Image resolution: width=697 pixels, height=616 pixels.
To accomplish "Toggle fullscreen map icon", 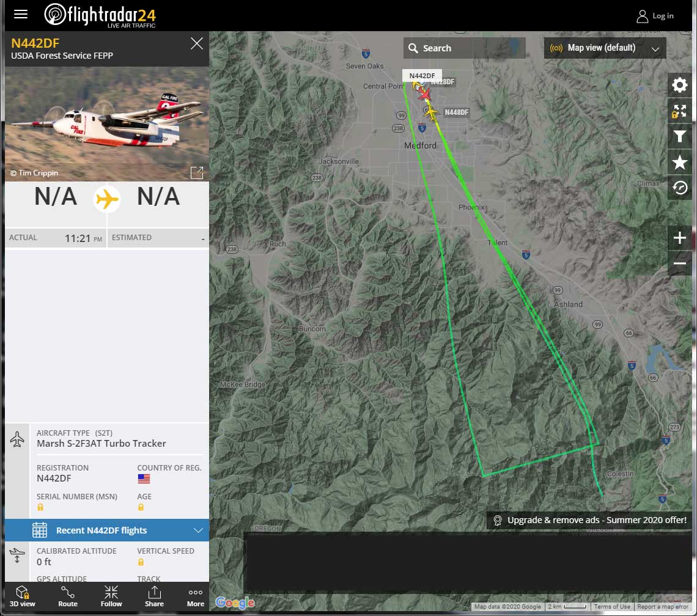I will point(679,111).
